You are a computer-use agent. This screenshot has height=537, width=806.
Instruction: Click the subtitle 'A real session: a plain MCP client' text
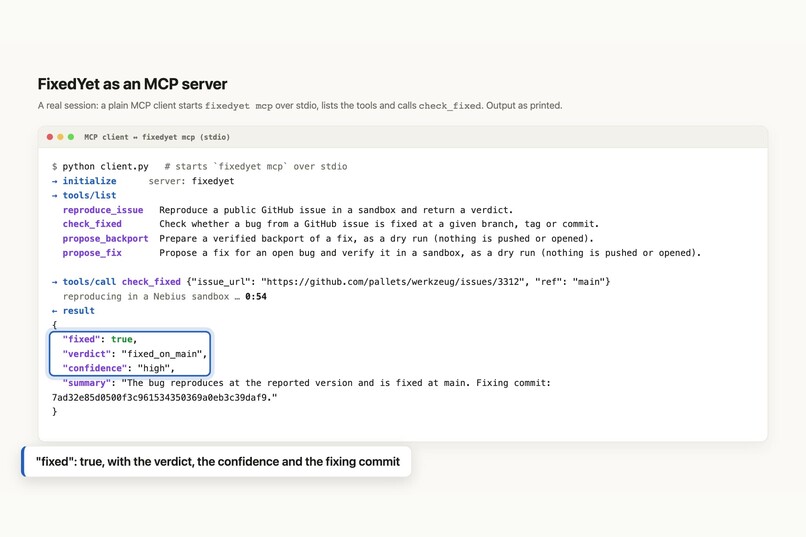point(300,105)
